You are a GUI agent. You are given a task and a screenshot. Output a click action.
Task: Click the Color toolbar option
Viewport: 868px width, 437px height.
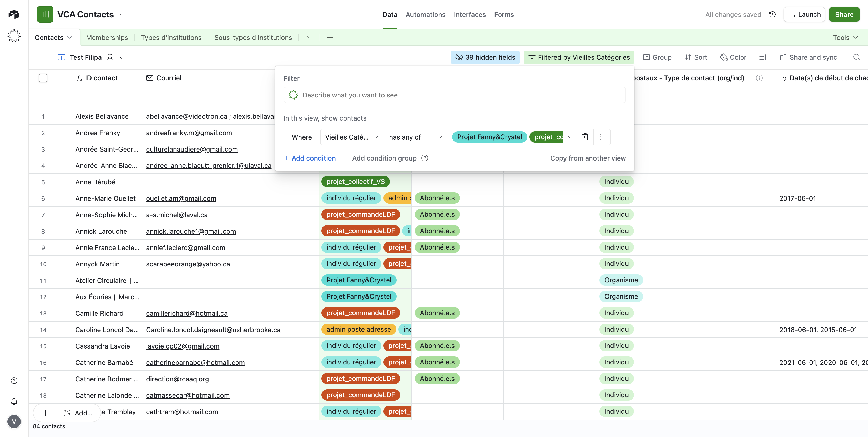pyautogui.click(x=733, y=57)
